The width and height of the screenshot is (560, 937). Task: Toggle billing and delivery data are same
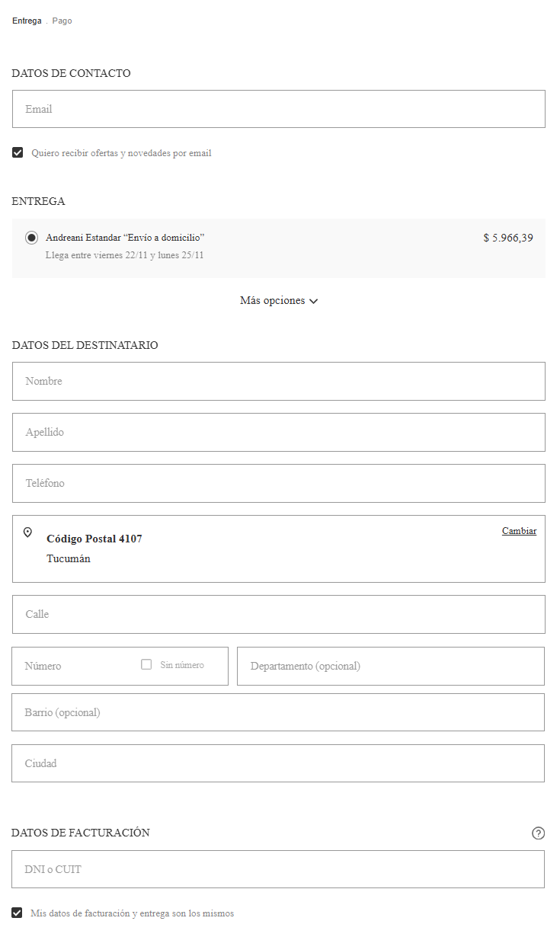tap(17, 913)
